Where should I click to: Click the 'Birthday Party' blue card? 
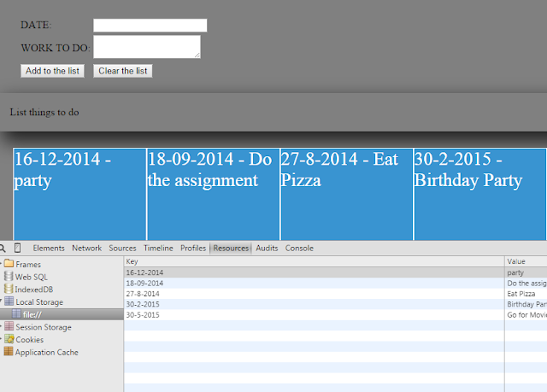(x=480, y=194)
